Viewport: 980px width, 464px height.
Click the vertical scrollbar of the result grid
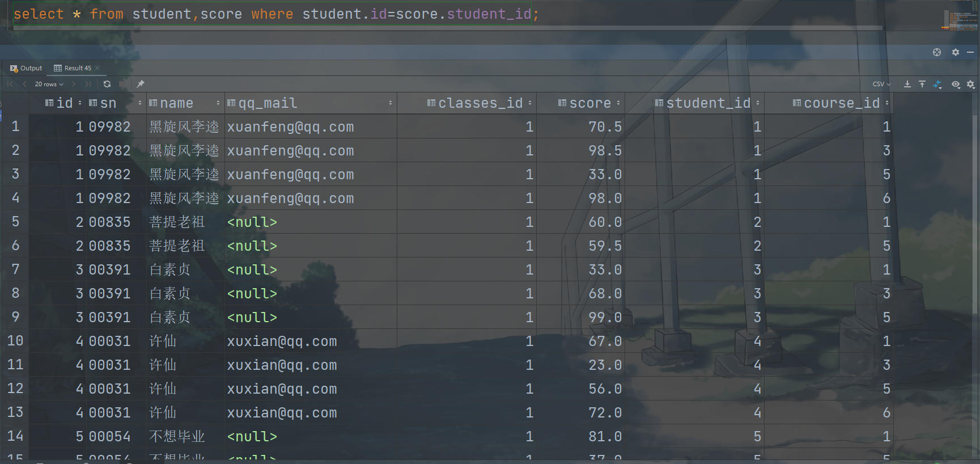[x=976, y=216]
